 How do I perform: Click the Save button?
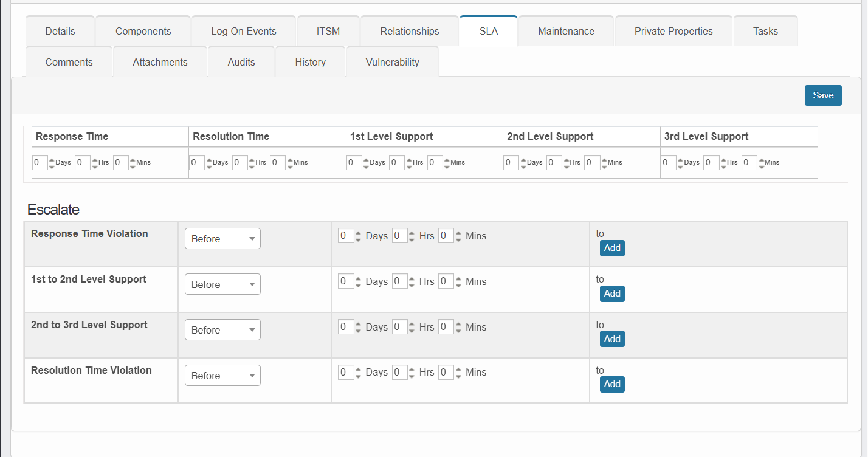[823, 95]
